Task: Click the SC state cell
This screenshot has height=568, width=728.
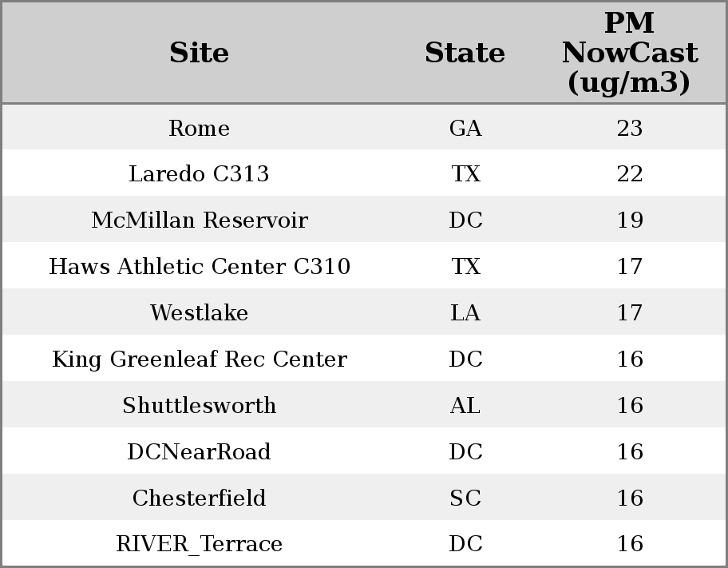Action: tap(465, 498)
